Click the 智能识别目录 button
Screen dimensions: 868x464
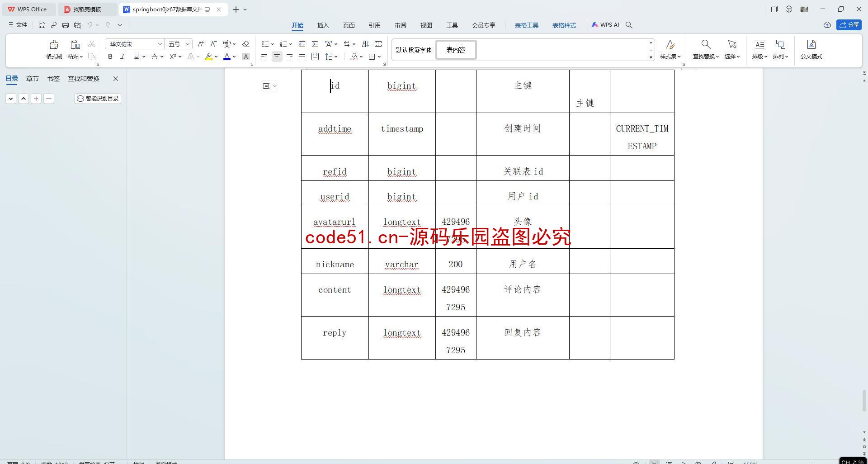[x=98, y=98]
